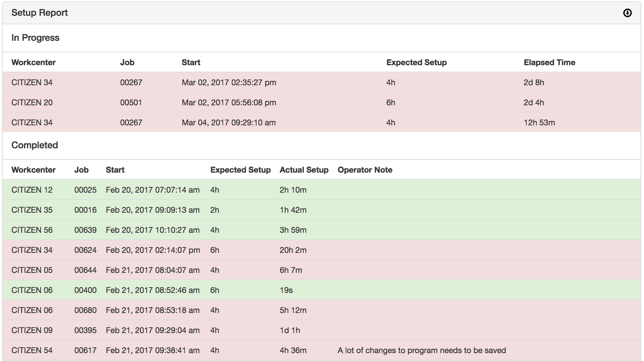Image resolution: width=644 pixels, height=361 pixels.
Task: Collapse the In Progress section
Action: [x=35, y=38]
